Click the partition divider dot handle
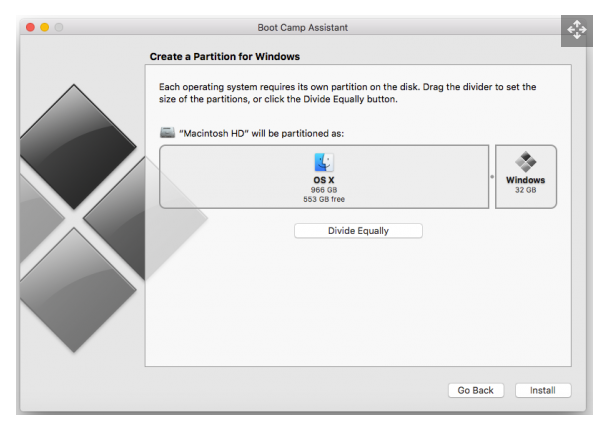 [x=492, y=176]
